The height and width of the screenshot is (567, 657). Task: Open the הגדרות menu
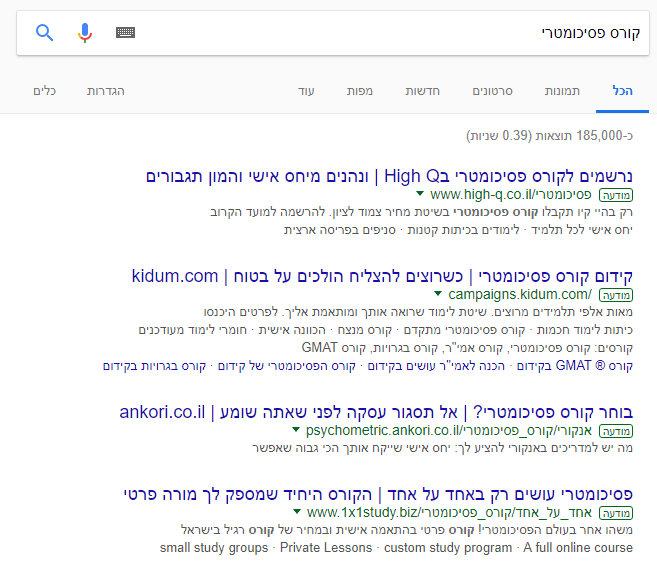pyautogui.click(x=106, y=91)
